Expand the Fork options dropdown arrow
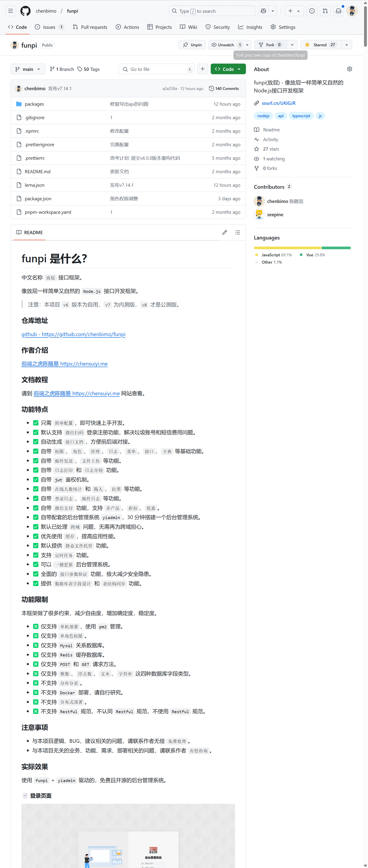368x868 pixels. [292, 45]
